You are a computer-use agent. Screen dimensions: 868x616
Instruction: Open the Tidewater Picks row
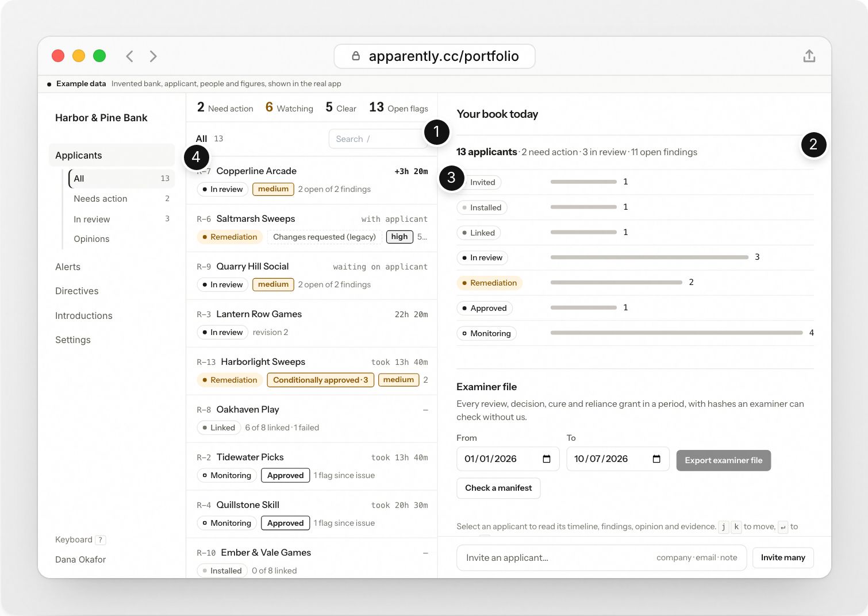pyautogui.click(x=312, y=467)
